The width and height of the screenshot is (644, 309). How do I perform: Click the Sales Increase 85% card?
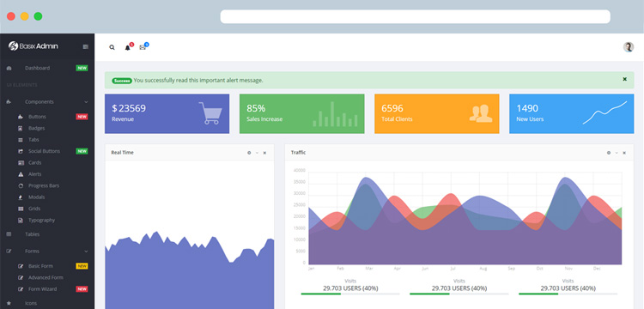point(302,113)
